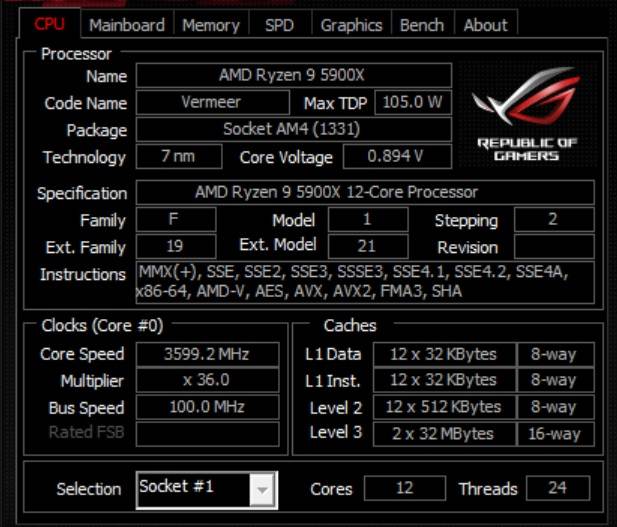Image resolution: width=617 pixels, height=527 pixels.
Task: Select the Multiplier x 36.0 field
Action: click(x=207, y=381)
